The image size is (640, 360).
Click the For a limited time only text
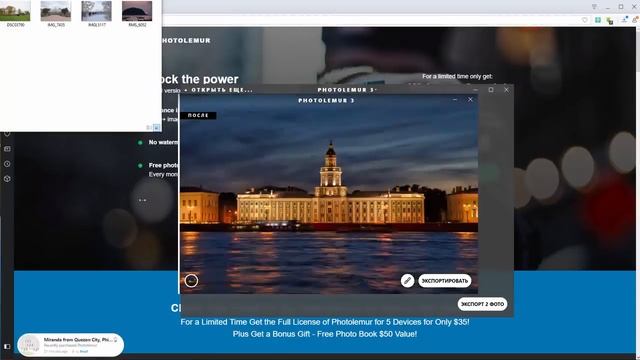point(457,76)
